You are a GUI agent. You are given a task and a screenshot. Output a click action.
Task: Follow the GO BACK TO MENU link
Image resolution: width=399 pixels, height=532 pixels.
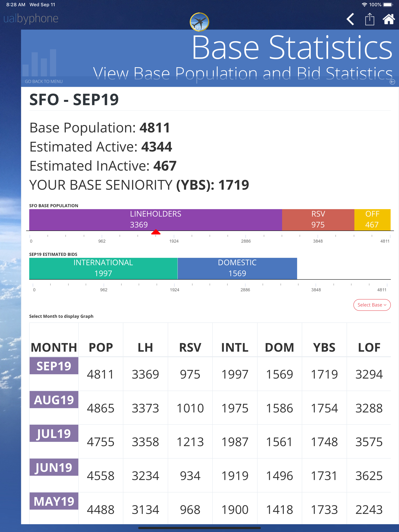pyautogui.click(x=44, y=82)
